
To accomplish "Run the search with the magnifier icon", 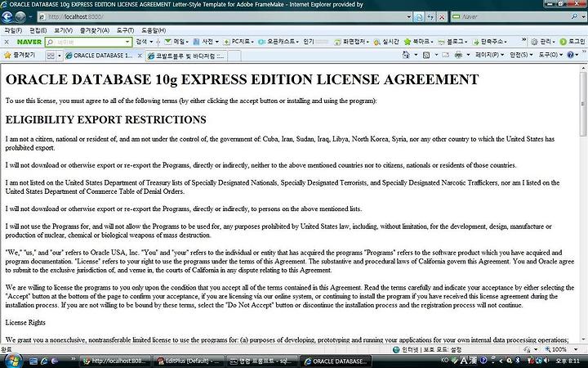I will (x=574, y=16).
